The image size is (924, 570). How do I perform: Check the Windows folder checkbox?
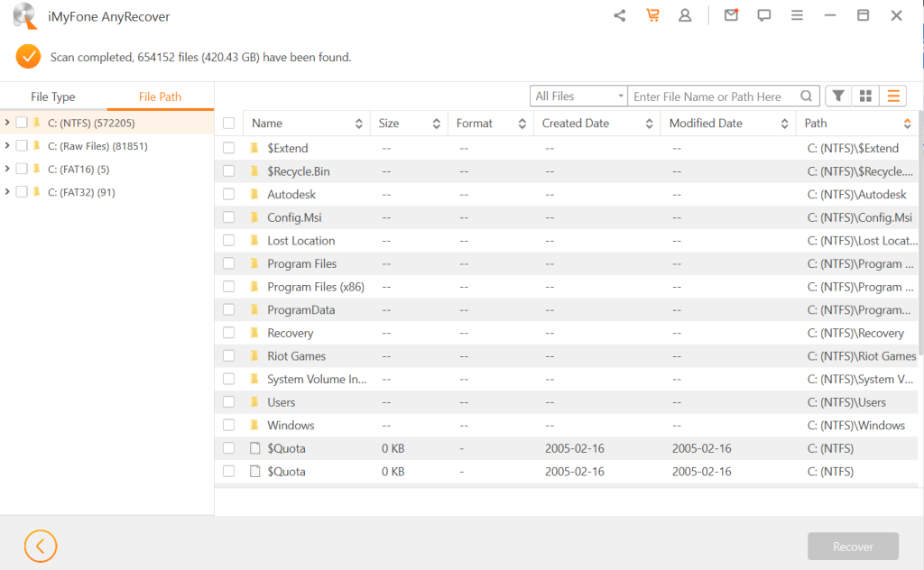[228, 425]
